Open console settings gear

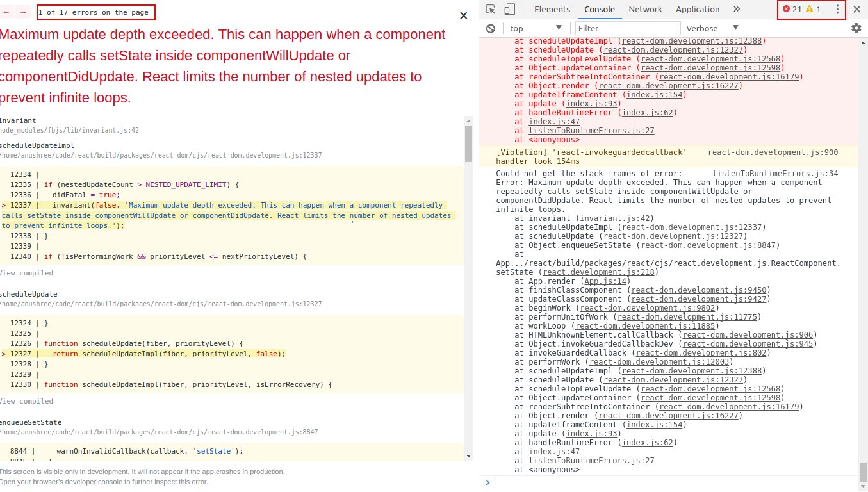(x=856, y=28)
